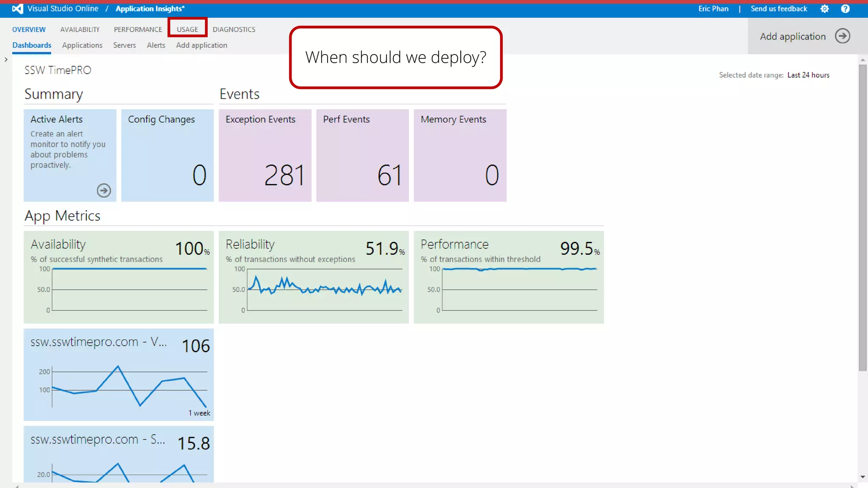868x488 pixels.
Task: Open the Exception Events tile
Action: click(x=265, y=155)
